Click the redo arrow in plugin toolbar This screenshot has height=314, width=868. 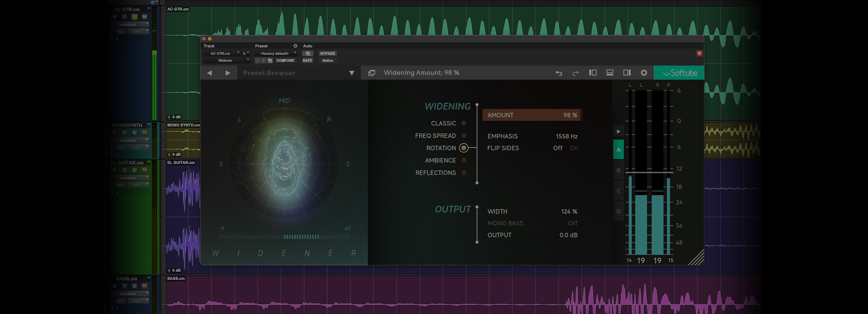click(576, 73)
